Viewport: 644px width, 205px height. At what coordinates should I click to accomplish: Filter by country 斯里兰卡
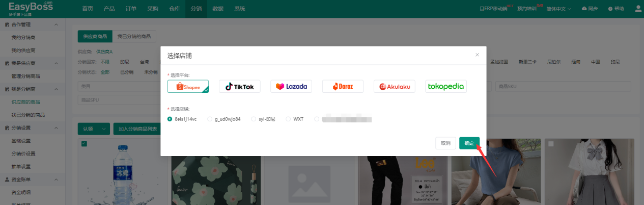tap(526, 62)
